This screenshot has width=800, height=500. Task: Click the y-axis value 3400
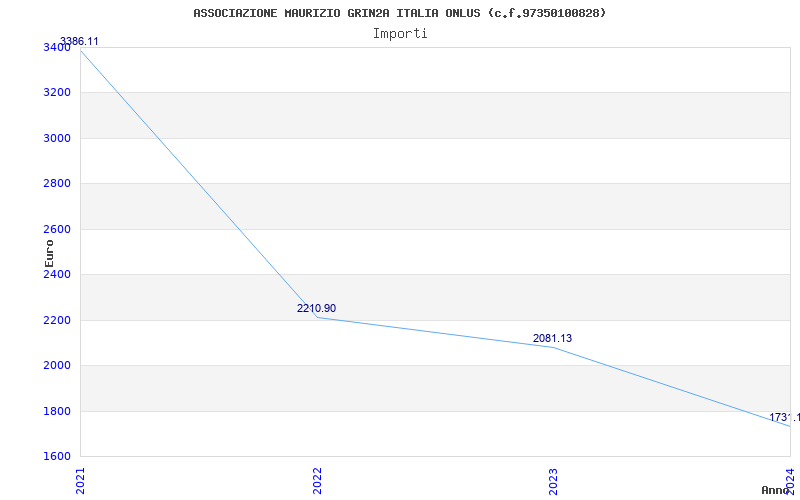pyautogui.click(x=58, y=47)
